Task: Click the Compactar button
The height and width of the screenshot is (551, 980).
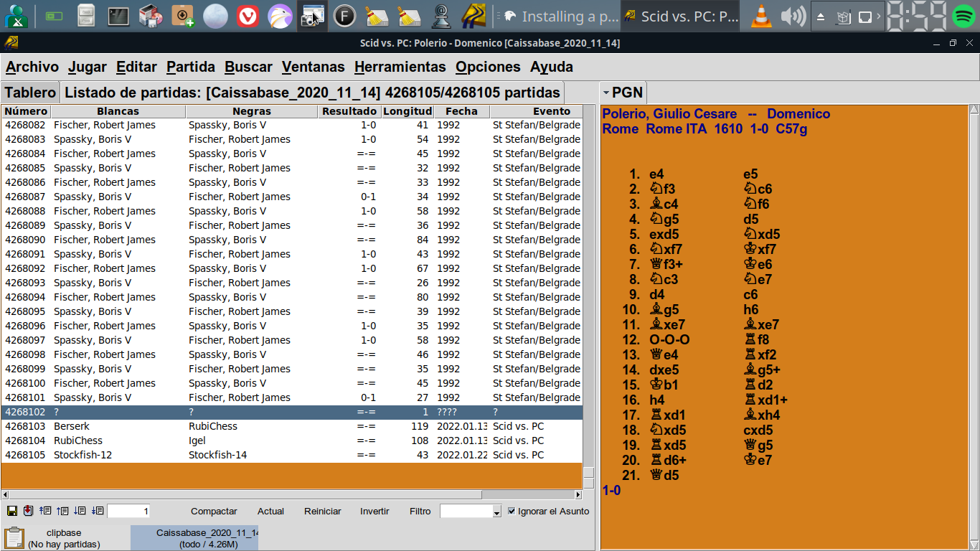Action: (214, 511)
